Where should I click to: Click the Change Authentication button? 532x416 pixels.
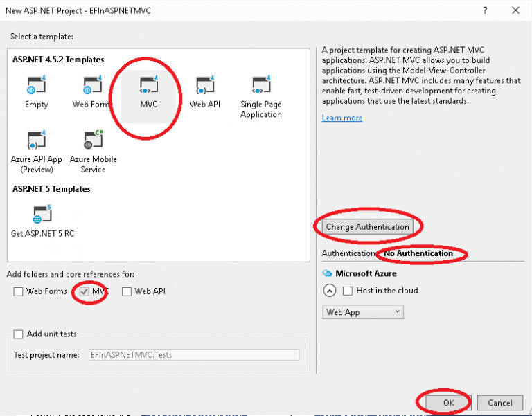pyautogui.click(x=368, y=227)
